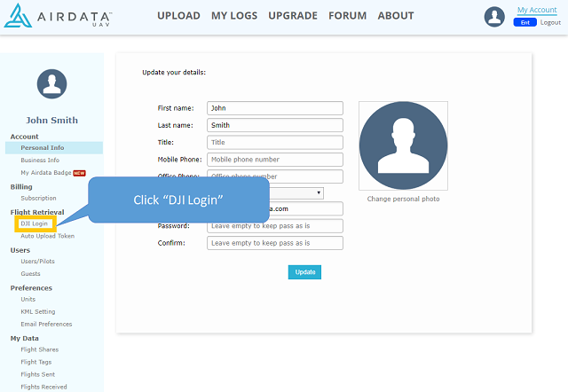Click the Users section heading
The image size is (568, 392).
(20, 250)
